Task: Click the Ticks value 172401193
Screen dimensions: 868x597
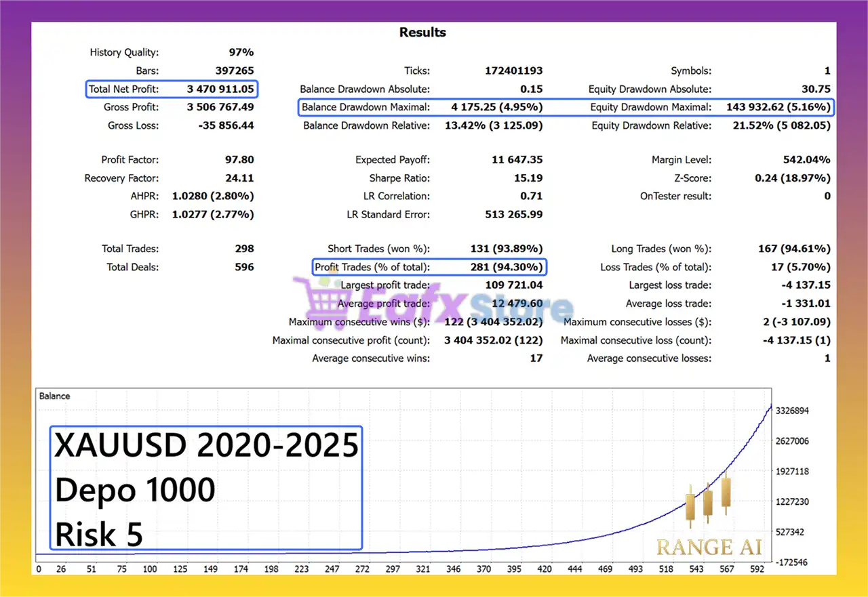Action: (x=514, y=70)
